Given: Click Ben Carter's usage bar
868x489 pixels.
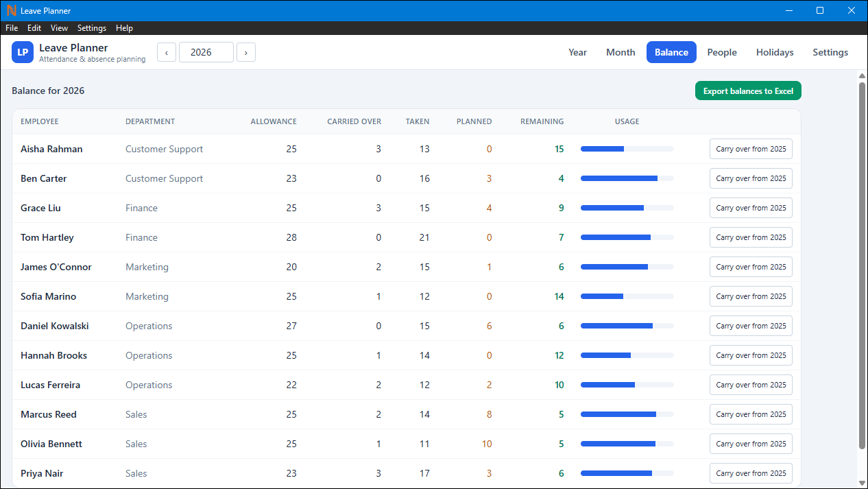Looking at the screenshot, I should [x=627, y=178].
